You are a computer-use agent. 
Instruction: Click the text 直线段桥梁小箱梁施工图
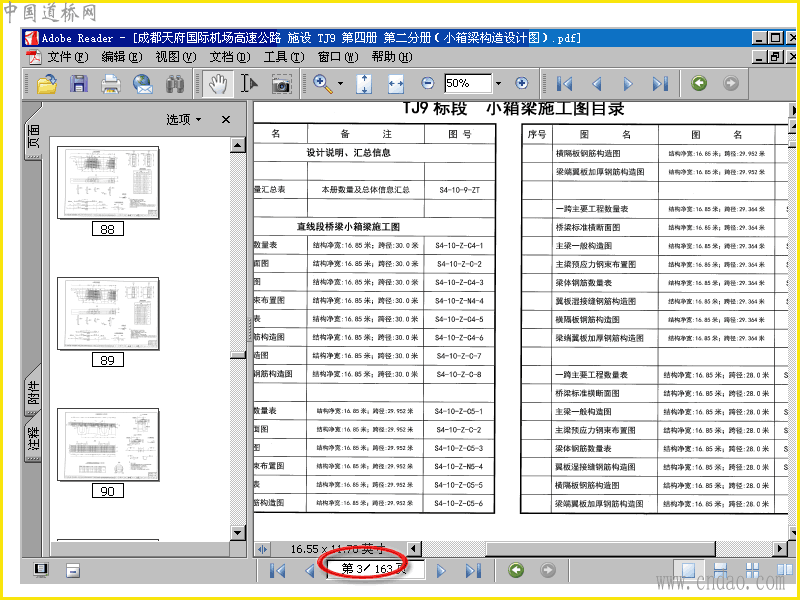[348, 227]
